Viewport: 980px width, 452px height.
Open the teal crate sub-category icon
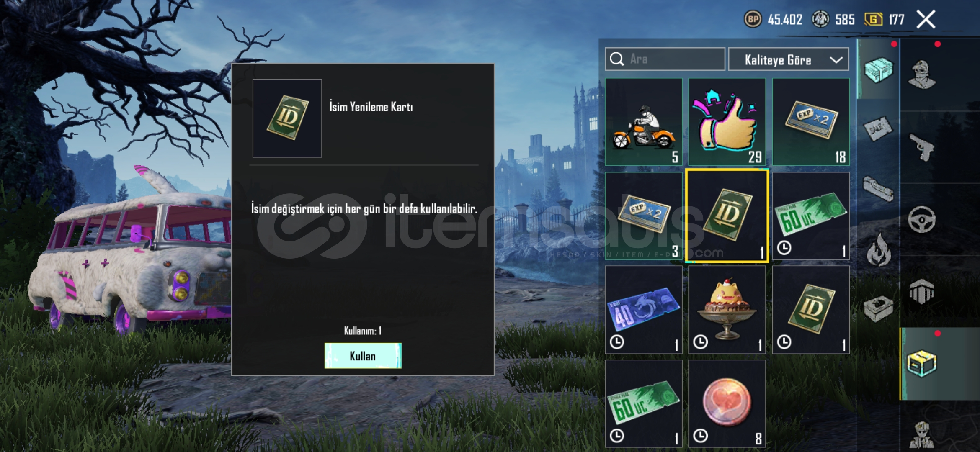(x=878, y=70)
